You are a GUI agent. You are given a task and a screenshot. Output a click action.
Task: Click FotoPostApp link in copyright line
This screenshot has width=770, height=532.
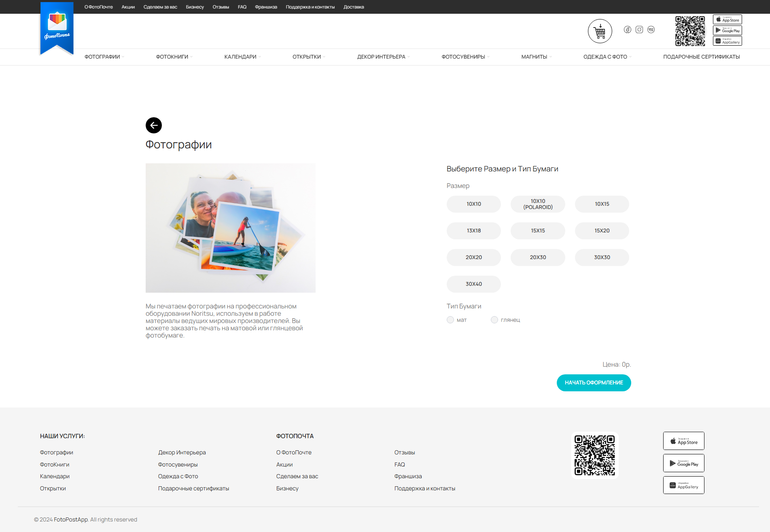click(71, 519)
